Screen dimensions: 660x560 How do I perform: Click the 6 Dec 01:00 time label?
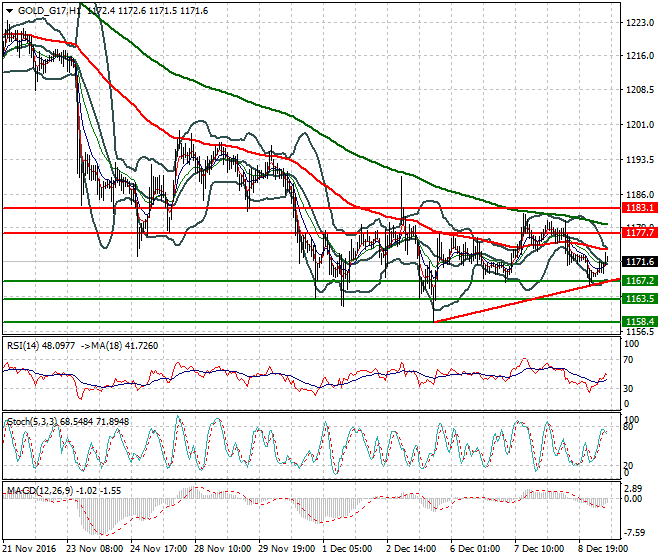point(475,549)
